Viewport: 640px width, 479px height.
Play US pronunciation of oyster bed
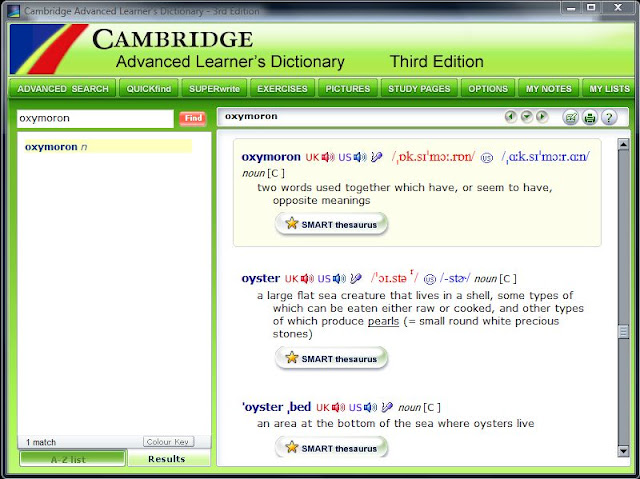coord(371,407)
